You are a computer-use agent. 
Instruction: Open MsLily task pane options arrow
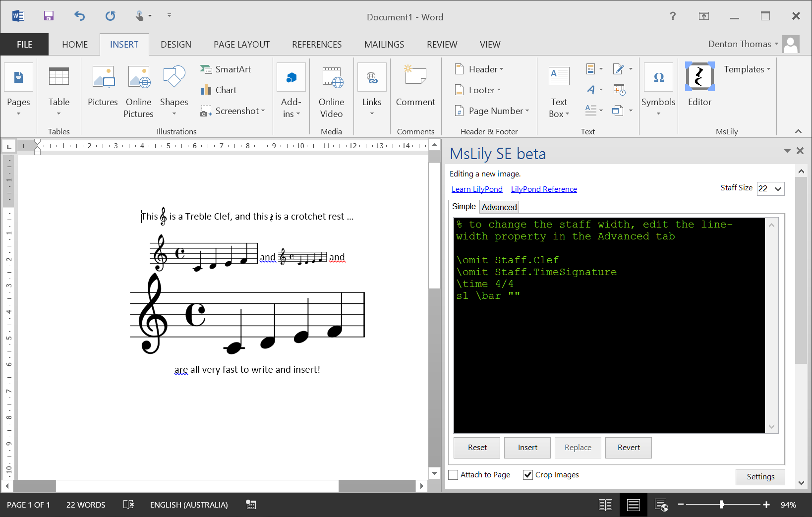[x=787, y=151]
